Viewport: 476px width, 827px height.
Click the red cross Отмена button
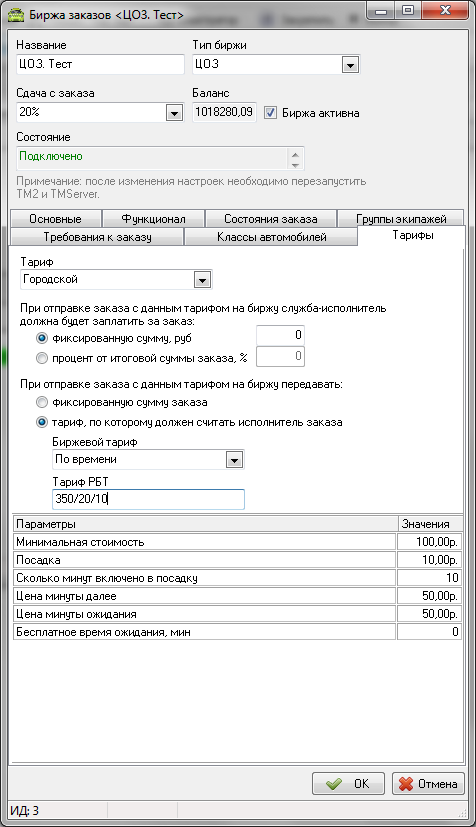coord(429,784)
